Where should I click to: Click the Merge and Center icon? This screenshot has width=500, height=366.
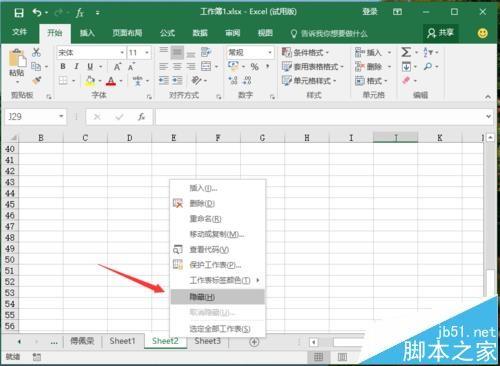click(206, 66)
